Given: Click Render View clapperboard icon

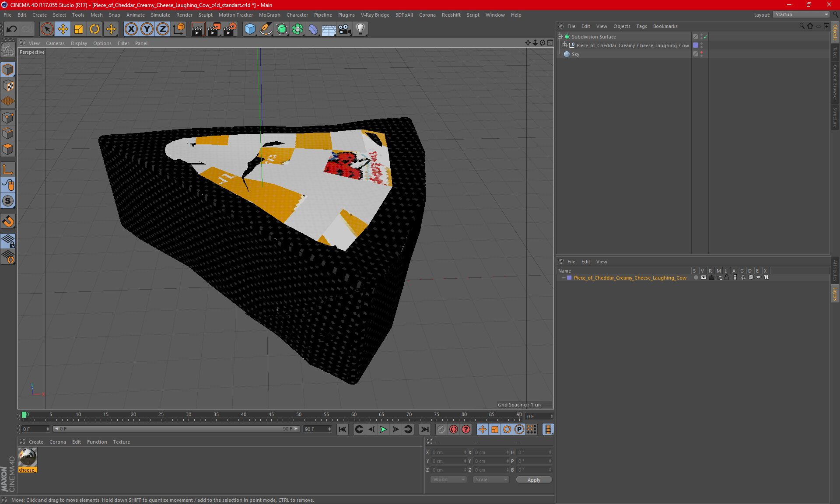Looking at the screenshot, I should (198, 29).
